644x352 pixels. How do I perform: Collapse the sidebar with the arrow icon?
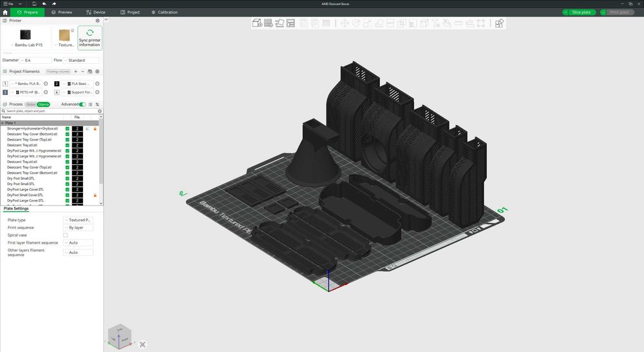pyautogui.click(x=106, y=19)
